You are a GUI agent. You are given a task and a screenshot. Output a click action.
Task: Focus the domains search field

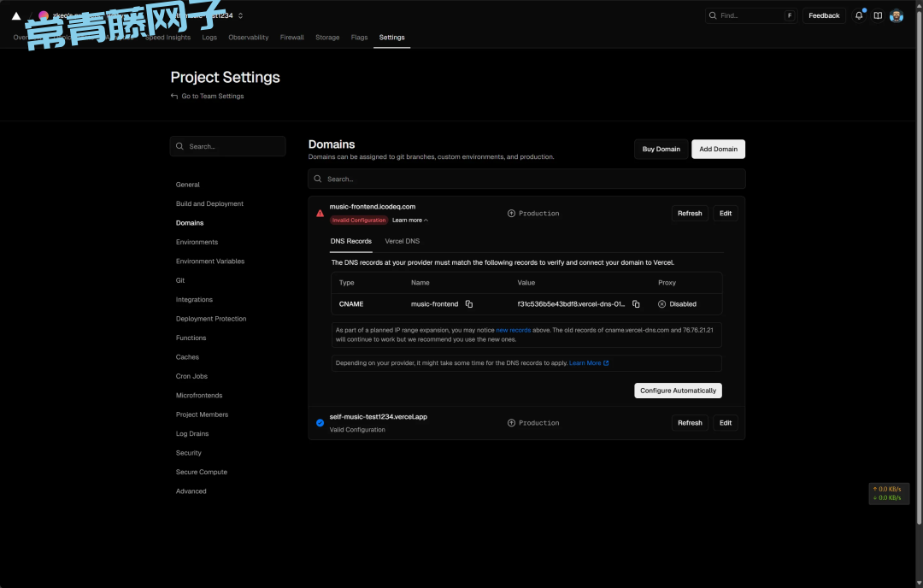[x=526, y=179]
